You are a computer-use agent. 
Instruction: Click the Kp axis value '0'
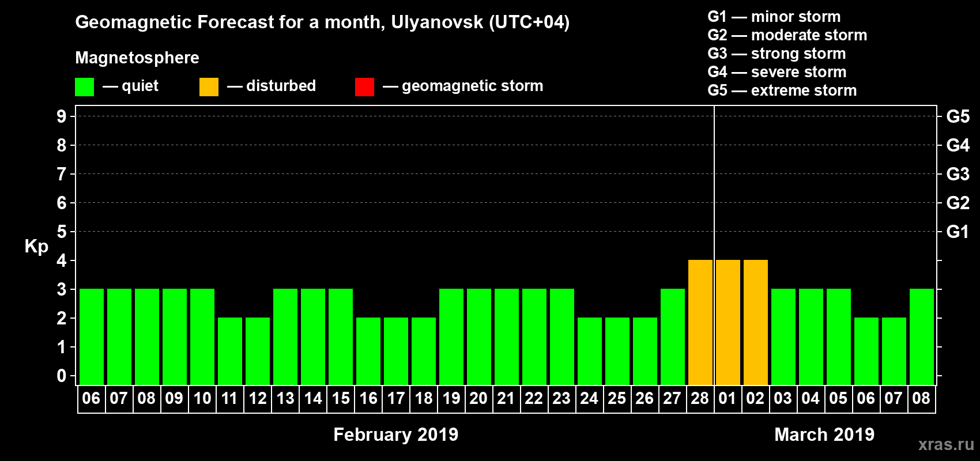click(62, 376)
